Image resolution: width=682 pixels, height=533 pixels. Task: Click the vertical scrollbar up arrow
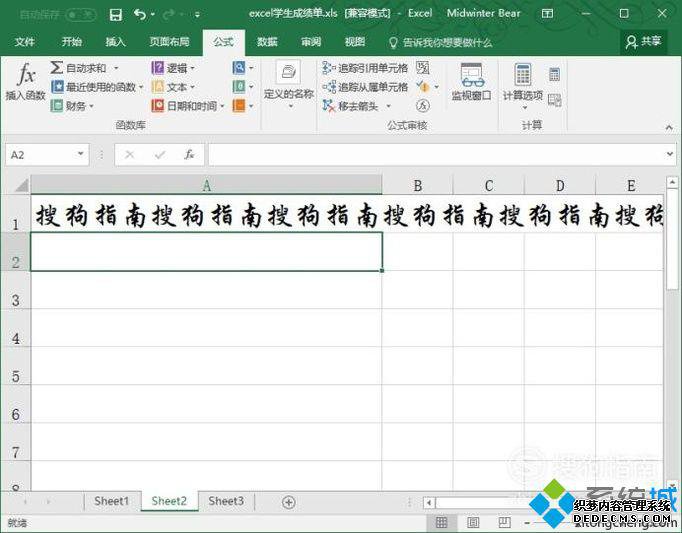tap(672, 182)
